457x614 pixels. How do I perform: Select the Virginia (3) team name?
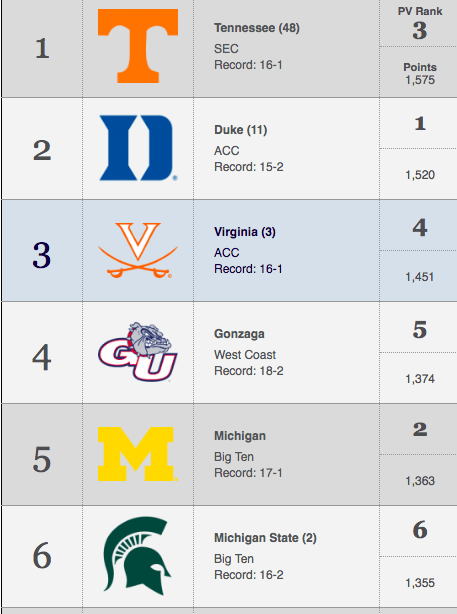click(245, 232)
